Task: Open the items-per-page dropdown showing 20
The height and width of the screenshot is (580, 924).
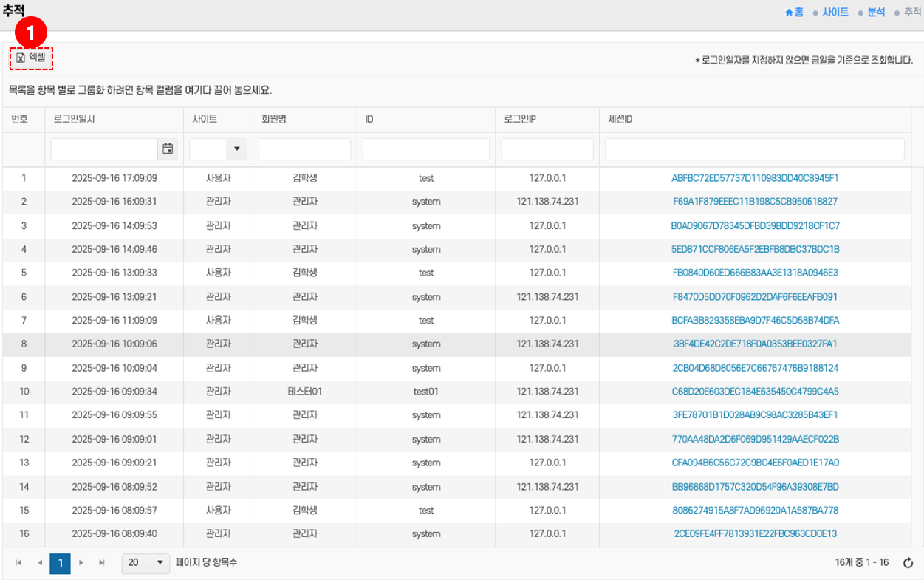Action: point(146,563)
